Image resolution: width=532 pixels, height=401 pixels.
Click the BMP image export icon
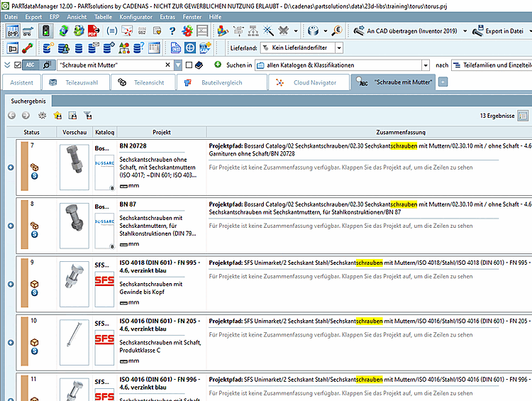click(13, 31)
